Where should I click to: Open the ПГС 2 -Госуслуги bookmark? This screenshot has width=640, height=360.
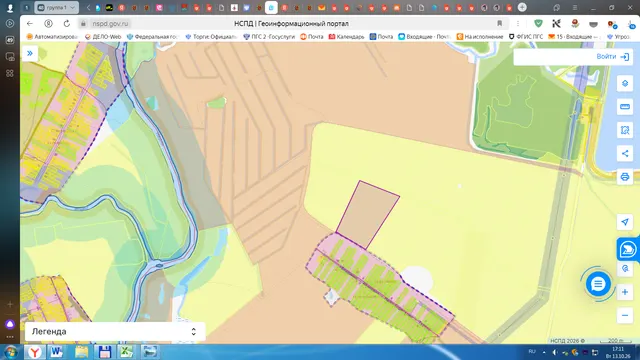click(269, 37)
